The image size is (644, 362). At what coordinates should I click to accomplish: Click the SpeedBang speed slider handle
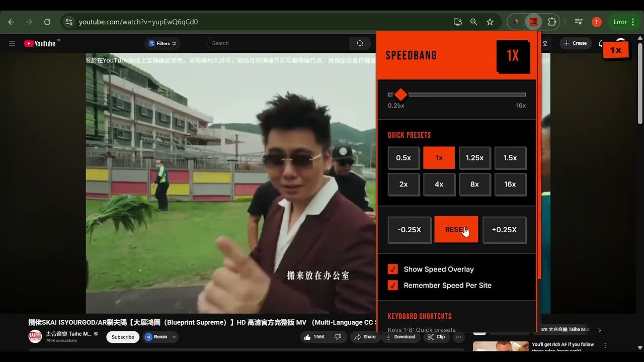coord(400,95)
